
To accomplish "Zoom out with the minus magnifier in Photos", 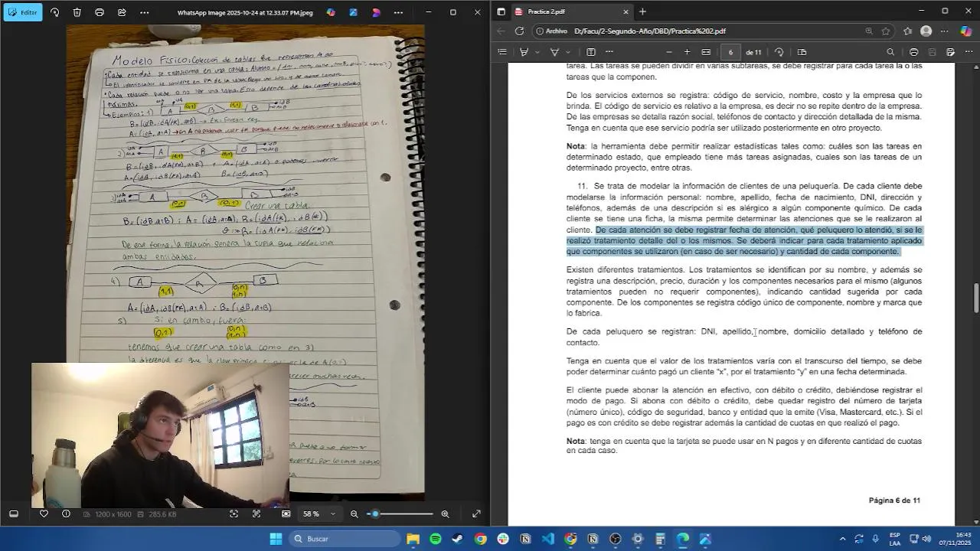I will 354,514.
